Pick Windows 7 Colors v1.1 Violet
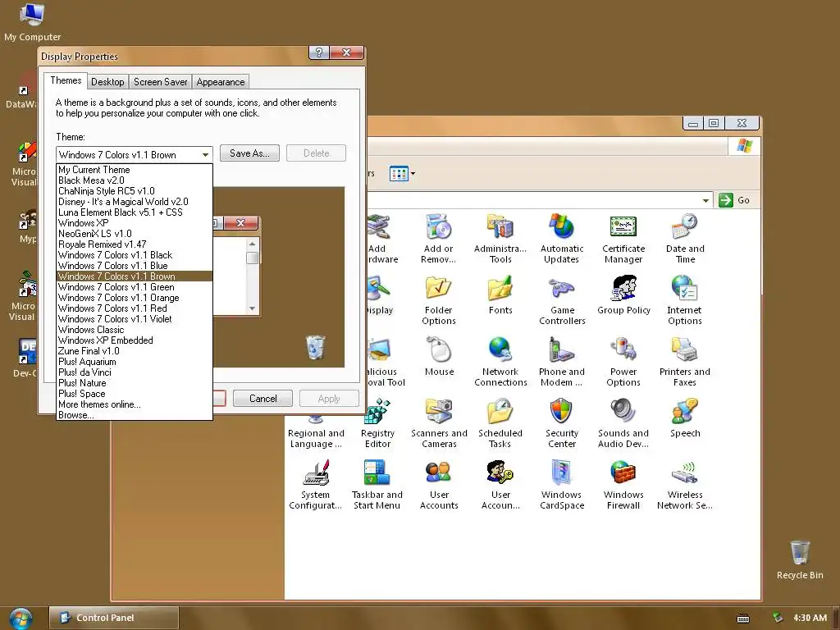Image resolution: width=840 pixels, height=630 pixels. click(x=135, y=319)
